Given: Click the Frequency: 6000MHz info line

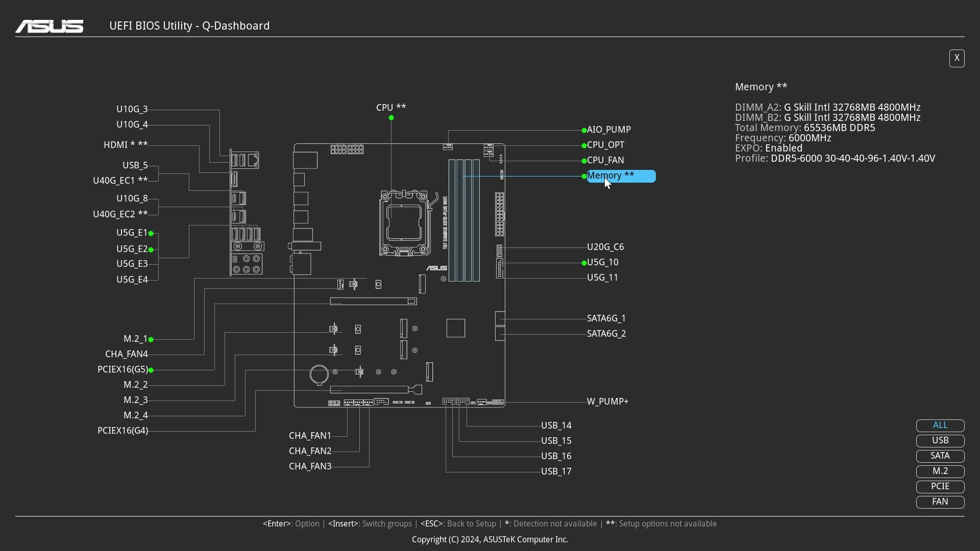Looking at the screenshot, I should (x=783, y=138).
